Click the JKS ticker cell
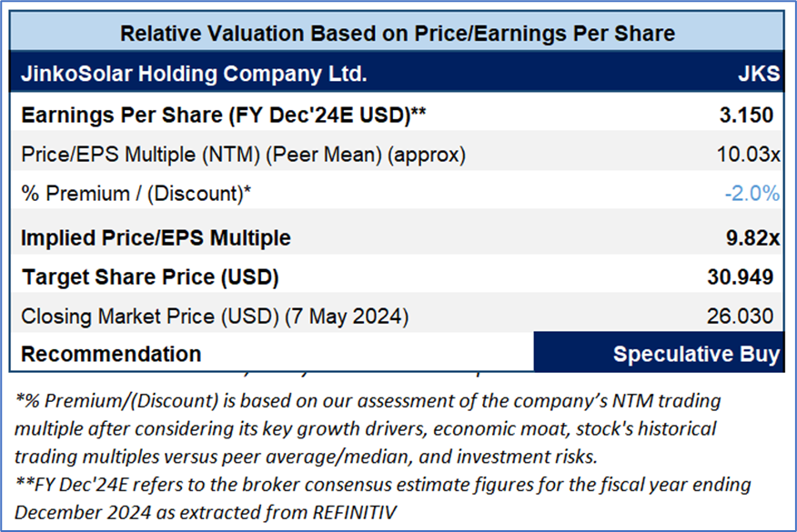Viewport: 797px width, 532px height. [x=760, y=75]
